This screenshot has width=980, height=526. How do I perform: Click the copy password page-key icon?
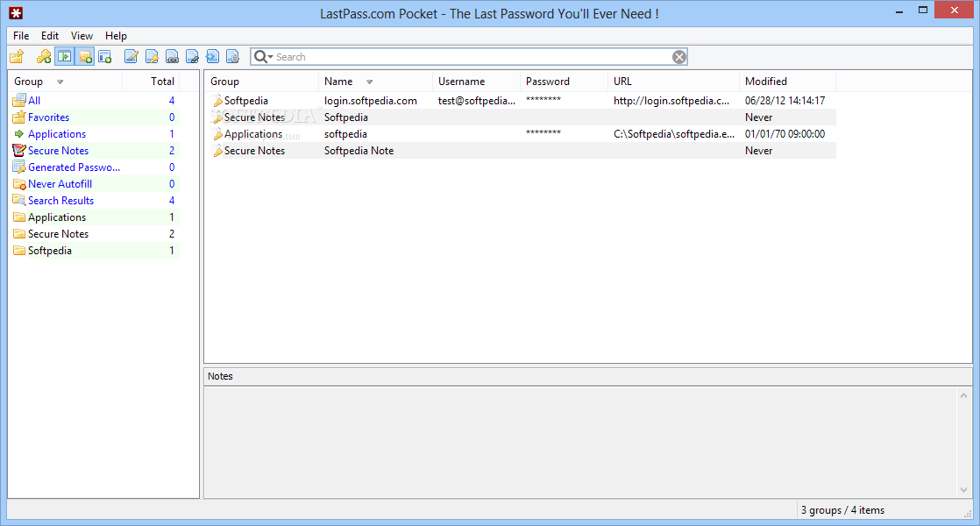152,57
